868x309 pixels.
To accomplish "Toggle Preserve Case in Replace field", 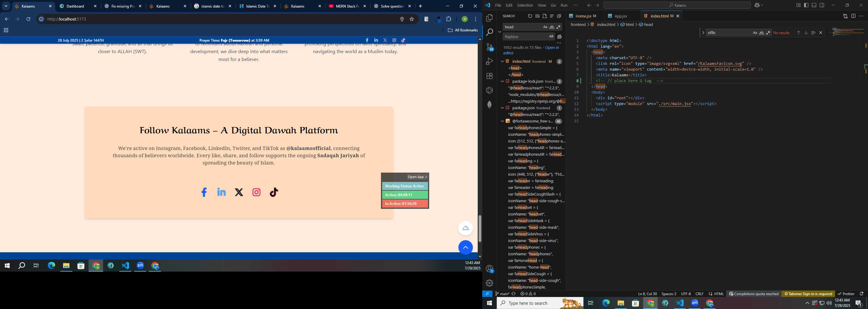I will (551, 37).
